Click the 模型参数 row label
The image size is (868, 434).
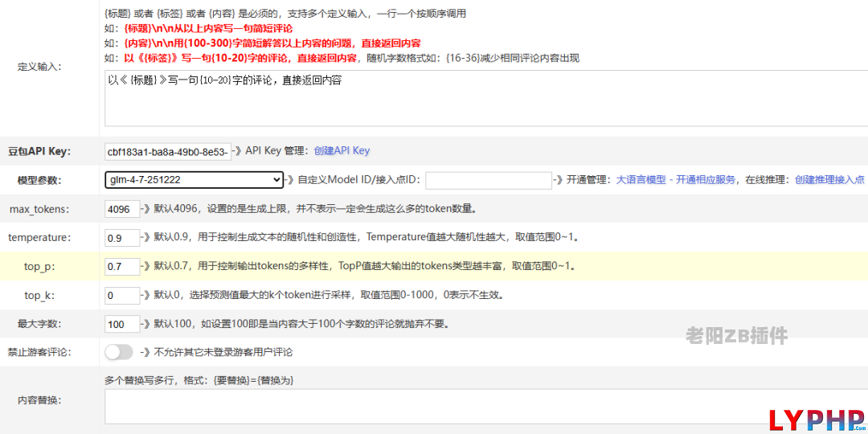click(x=39, y=180)
